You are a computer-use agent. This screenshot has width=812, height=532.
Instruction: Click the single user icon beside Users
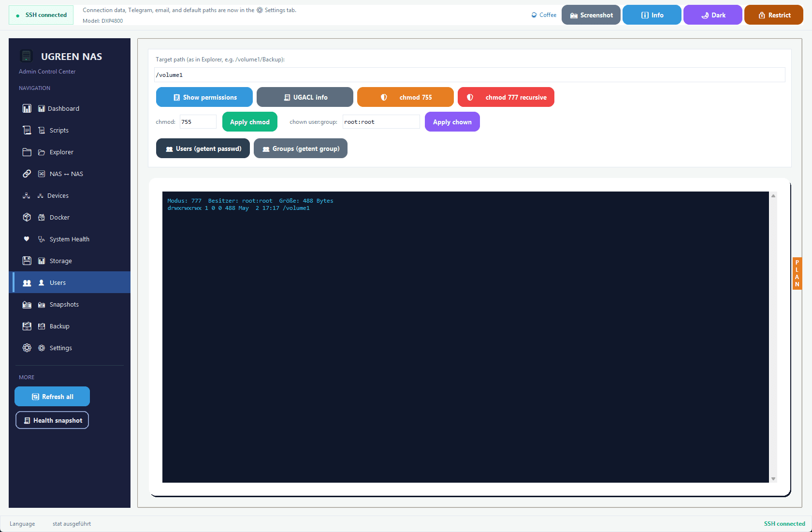point(42,282)
